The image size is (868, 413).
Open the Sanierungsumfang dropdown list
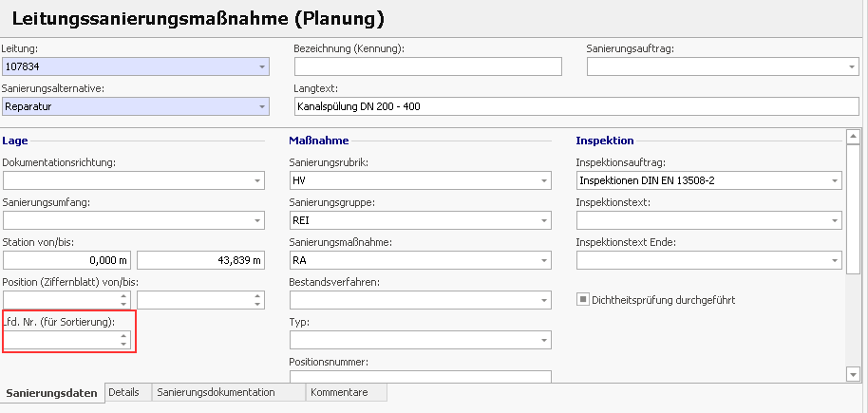point(257,220)
